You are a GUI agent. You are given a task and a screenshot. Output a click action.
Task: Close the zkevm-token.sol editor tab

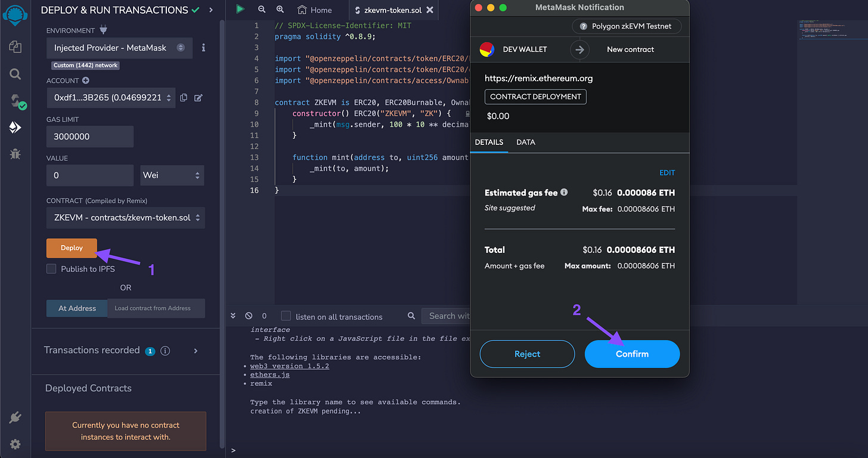click(x=430, y=10)
